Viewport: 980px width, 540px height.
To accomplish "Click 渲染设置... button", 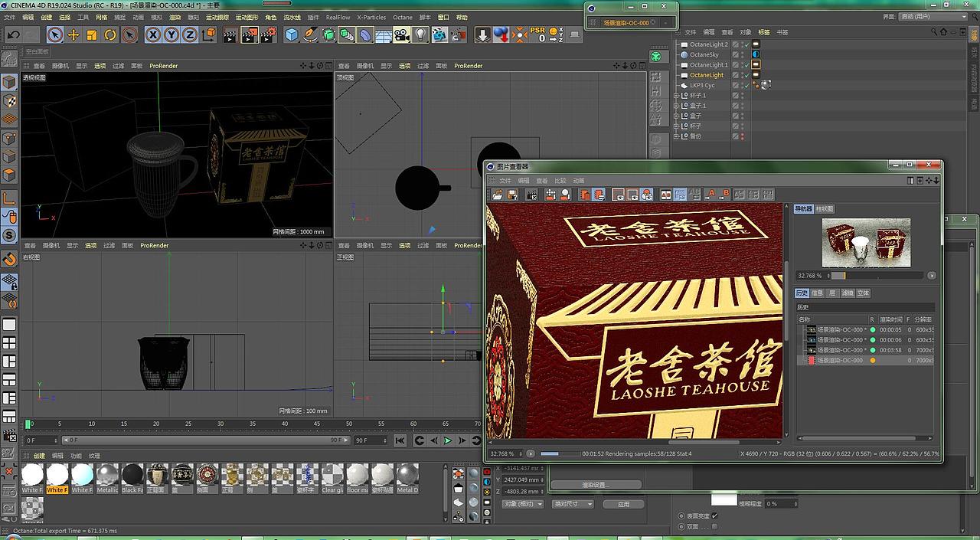I will (595, 485).
